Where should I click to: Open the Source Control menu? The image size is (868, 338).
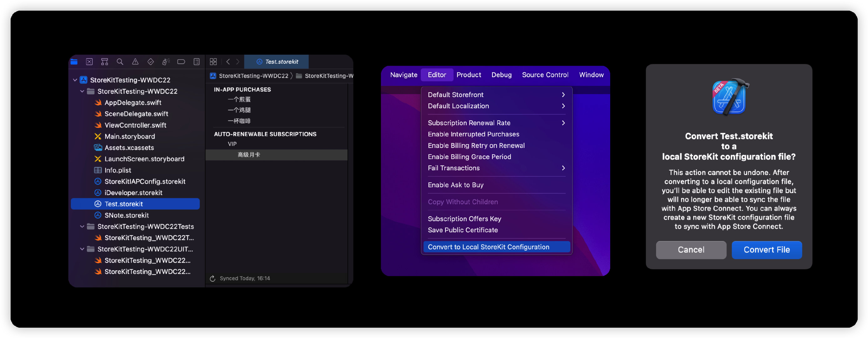545,75
